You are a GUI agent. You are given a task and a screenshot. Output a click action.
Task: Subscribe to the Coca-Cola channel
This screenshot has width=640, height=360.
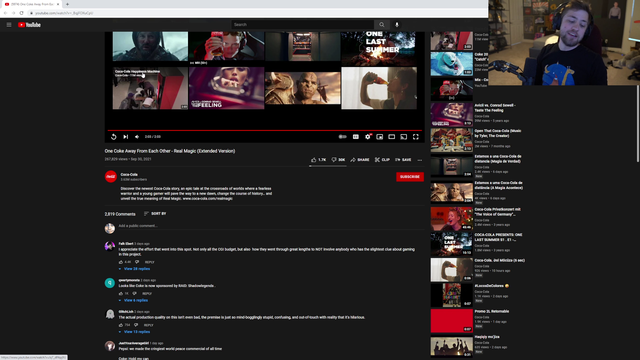[x=410, y=177]
